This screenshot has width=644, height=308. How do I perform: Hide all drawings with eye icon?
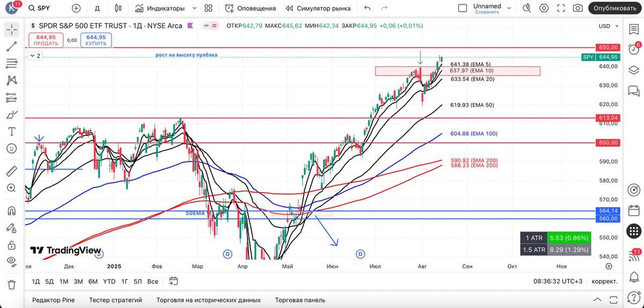pyautogui.click(x=11, y=261)
